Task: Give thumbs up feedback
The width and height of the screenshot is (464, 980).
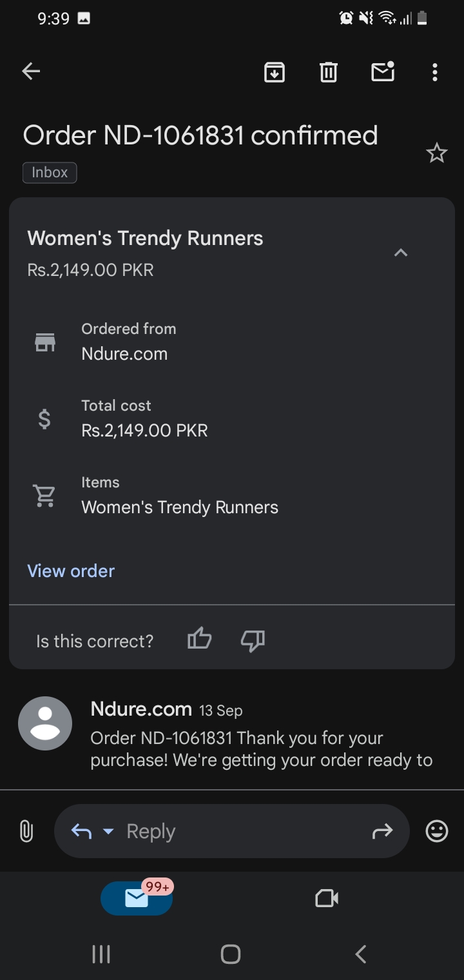Action: tap(199, 640)
